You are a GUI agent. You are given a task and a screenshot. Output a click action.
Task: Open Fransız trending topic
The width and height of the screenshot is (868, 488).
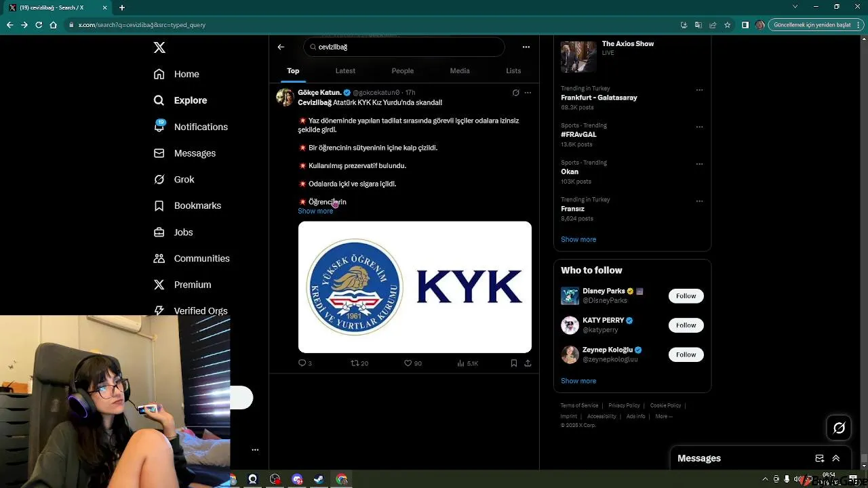[572, 209]
